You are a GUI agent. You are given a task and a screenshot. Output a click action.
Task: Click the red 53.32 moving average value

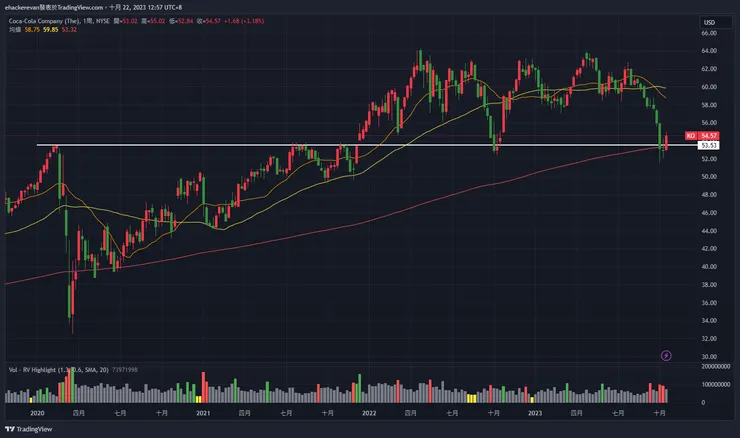[x=69, y=29]
